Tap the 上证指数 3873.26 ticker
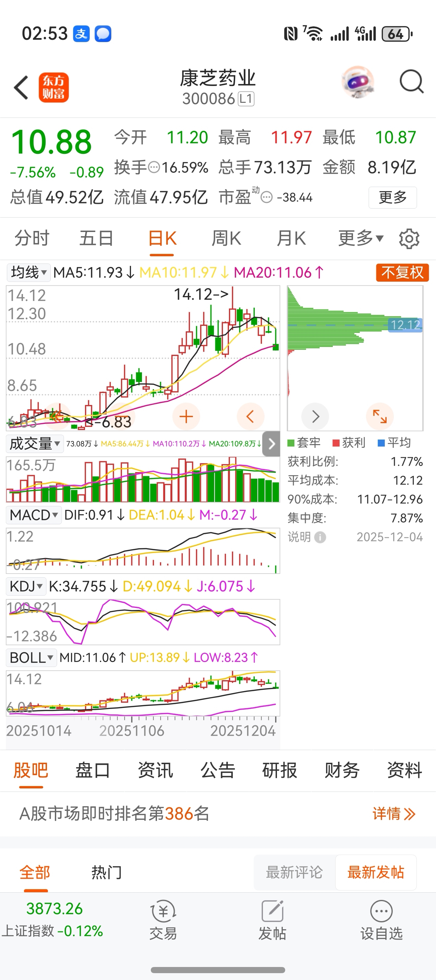Image resolution: width=436 pixels, height=980 pixels. (x=53, y=920)
